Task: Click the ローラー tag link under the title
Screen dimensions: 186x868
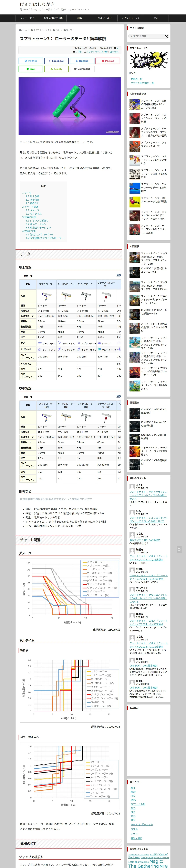Action: click(114, 52)
